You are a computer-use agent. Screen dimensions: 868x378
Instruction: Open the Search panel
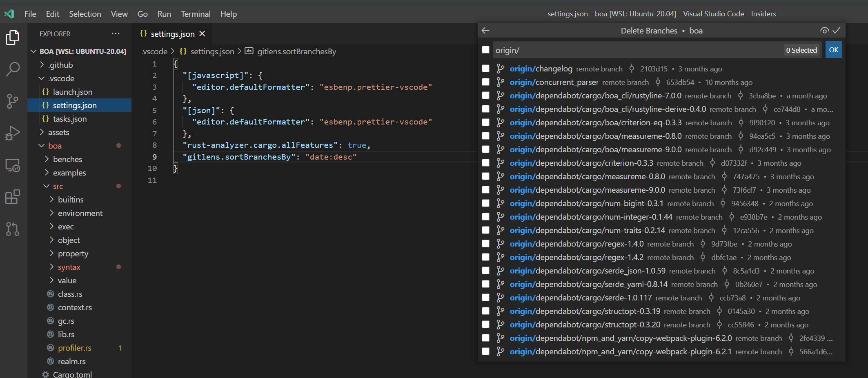click(13, 69)
